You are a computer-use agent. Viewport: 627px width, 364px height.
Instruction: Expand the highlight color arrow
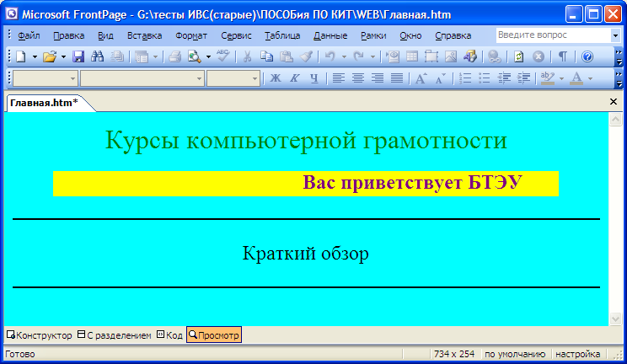tap(561, 78)
